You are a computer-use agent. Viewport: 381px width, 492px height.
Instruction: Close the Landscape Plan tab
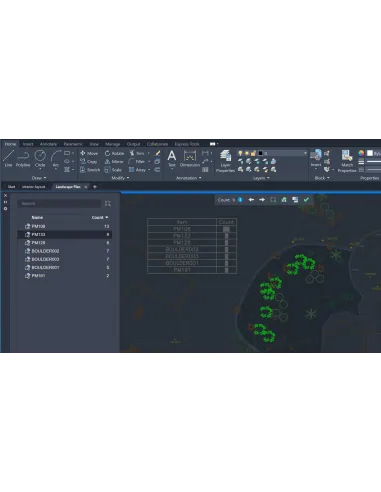click(86, 187)
